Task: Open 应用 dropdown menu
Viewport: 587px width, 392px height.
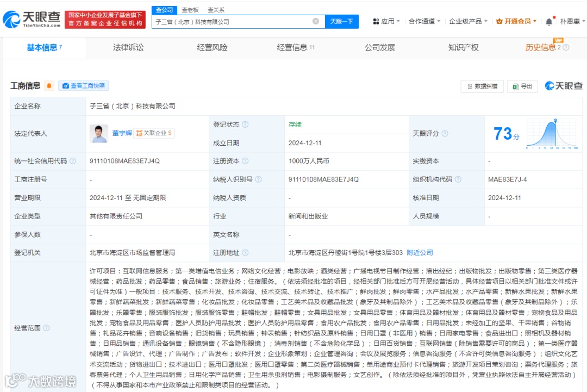Action: point(386,21)
